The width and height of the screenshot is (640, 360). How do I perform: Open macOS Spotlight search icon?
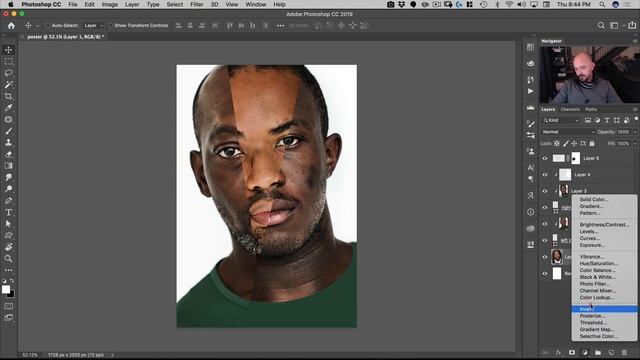[x=602, y=4]
